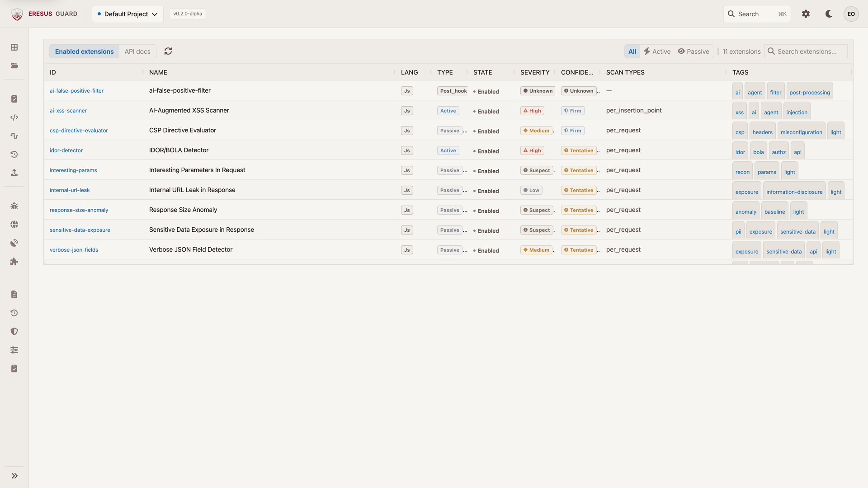Sort by the SCAN TYPES column header
The height and width of the screenshot is (488, 868).
[x=625, y=72]
